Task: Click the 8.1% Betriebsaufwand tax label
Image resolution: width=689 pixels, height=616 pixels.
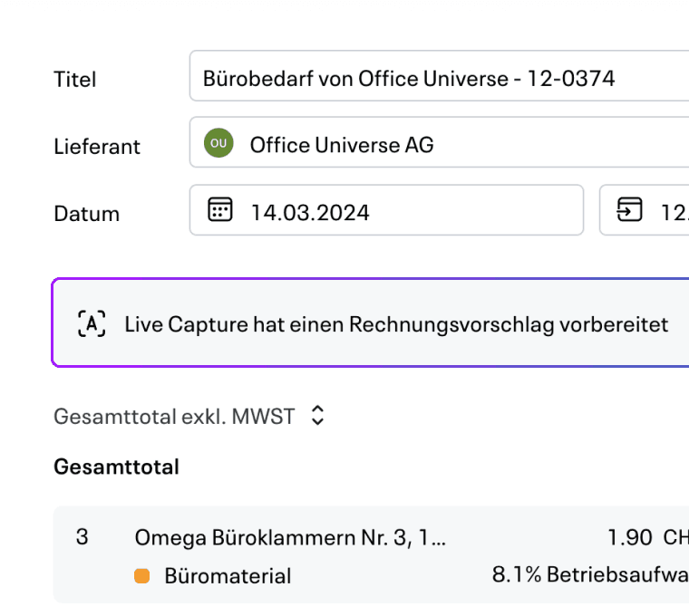Action: 590,574
